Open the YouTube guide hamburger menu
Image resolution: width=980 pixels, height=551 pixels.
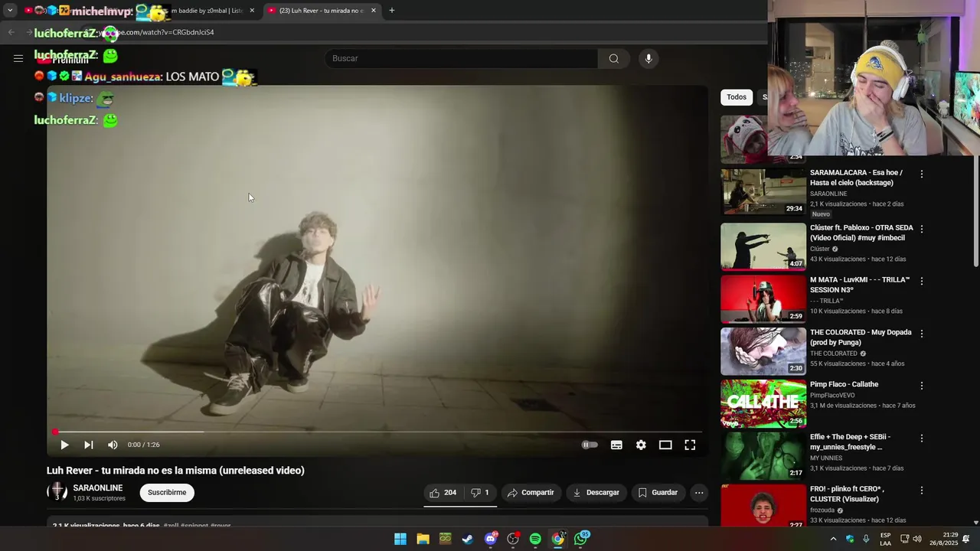tap(18, 58)
